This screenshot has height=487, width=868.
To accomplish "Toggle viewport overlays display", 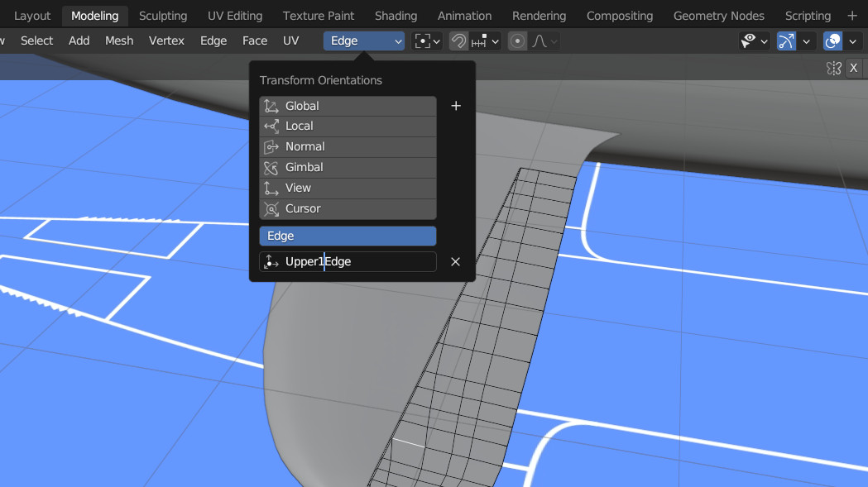I will [832, 41].
